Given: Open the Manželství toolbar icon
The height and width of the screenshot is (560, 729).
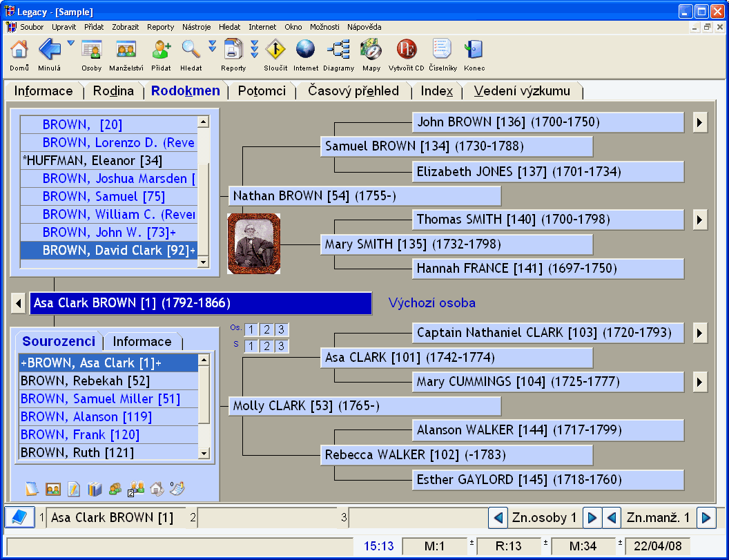Looking at the screenshot, I should tap(126, 50).
